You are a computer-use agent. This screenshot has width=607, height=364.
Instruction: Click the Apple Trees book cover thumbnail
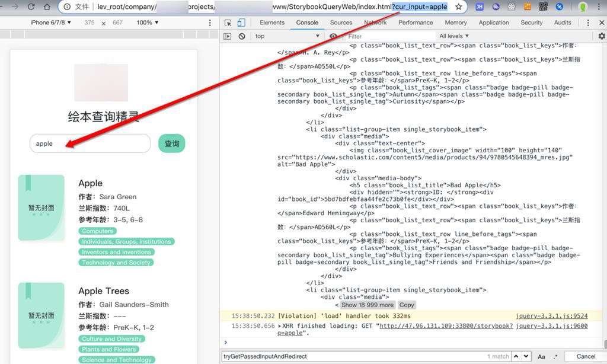click(x=41, y=315)
